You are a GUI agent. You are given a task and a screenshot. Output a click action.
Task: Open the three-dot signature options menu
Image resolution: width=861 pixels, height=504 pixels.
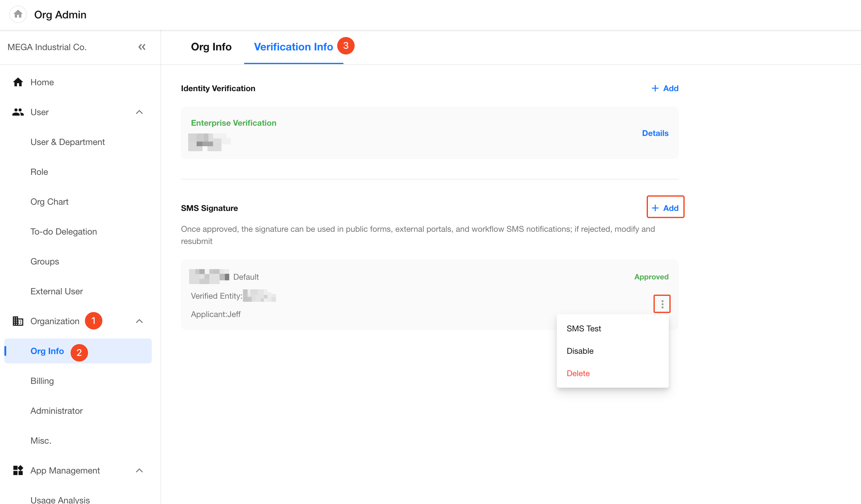[662, 303]
